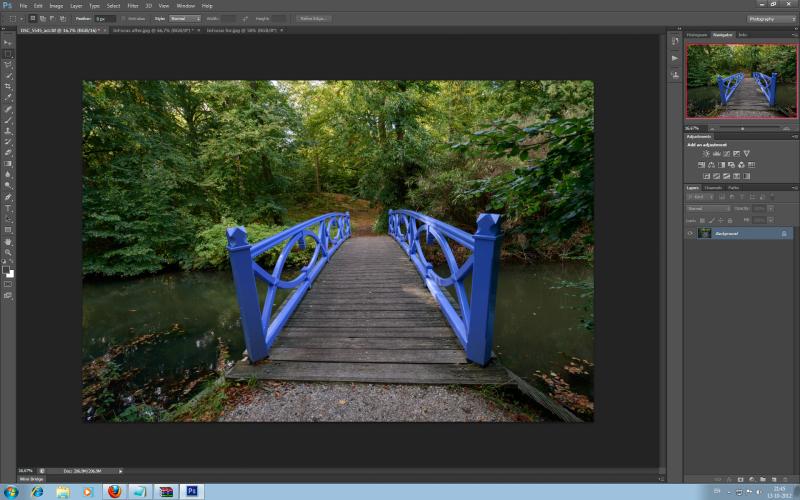Open the Adjustments panel flyout menu

(x=794, y=137)
